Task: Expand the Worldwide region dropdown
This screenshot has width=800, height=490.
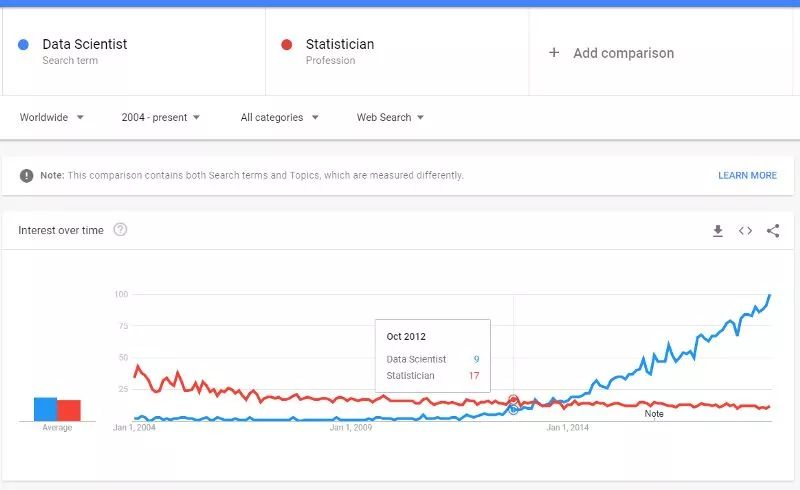Action: click(x=52, y=117)
